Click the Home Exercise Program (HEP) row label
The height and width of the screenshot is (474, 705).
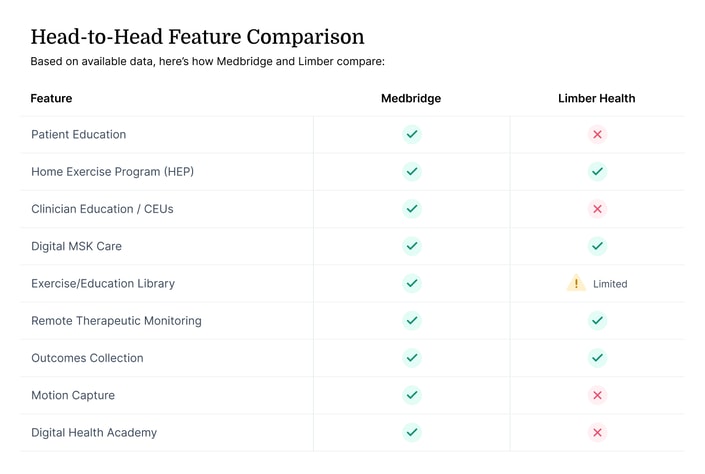(112, 172)
